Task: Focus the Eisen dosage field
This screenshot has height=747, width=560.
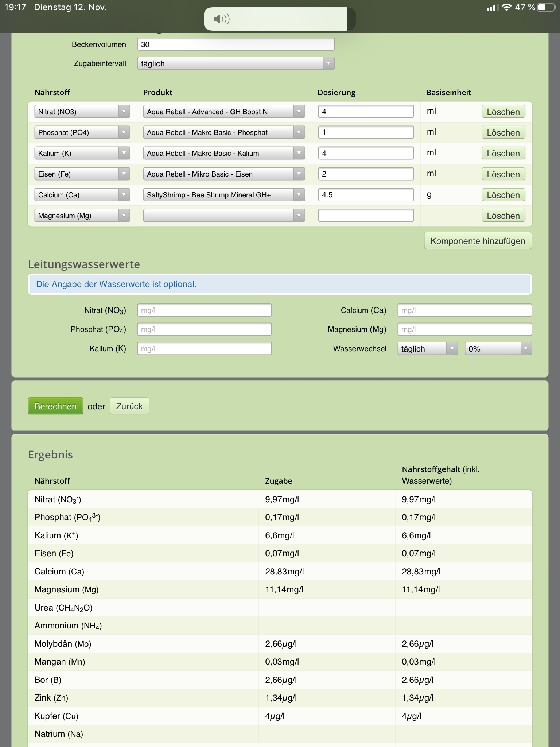Action: click(x=366, y=174)
